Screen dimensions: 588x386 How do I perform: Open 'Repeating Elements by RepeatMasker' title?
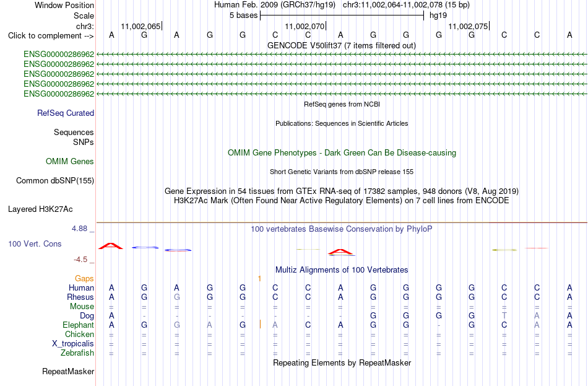click(342, 363)
